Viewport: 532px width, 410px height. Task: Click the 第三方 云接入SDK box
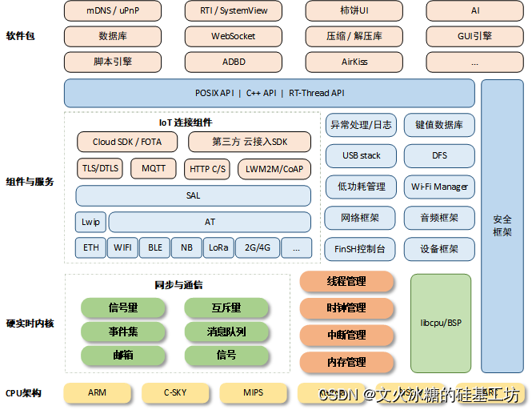click(250, 142)
